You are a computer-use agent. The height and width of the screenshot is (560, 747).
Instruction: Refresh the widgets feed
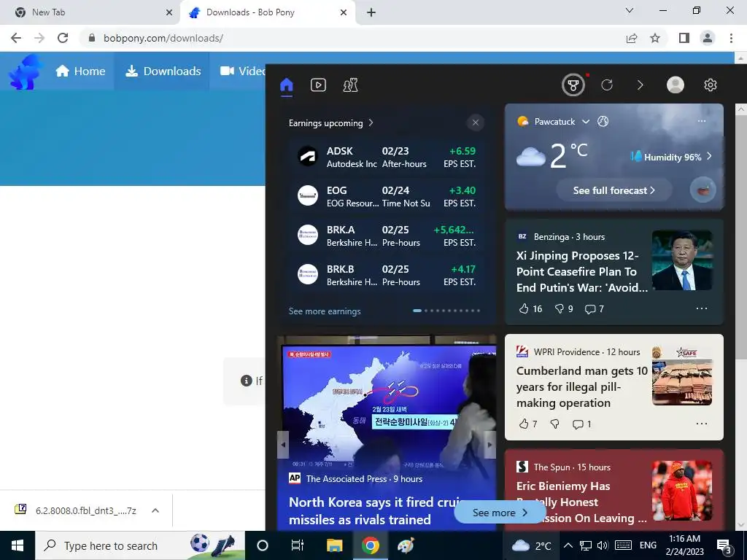coord(606,85)
